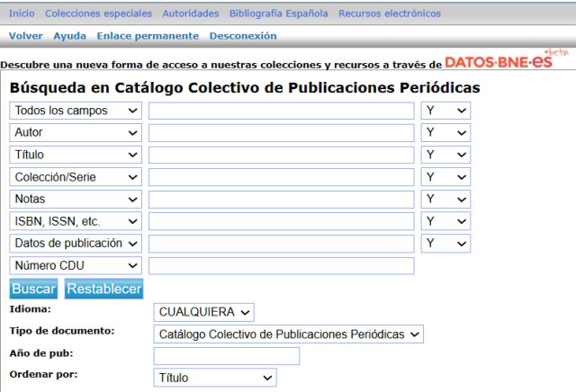Viewport: 576px width, 392px height.
Task: Open the Título search field dropdown
Action: pos(76,155)
